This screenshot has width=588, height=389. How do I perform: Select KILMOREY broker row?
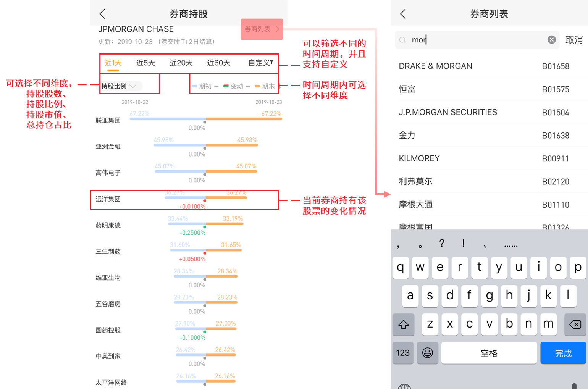click(489, 158)
